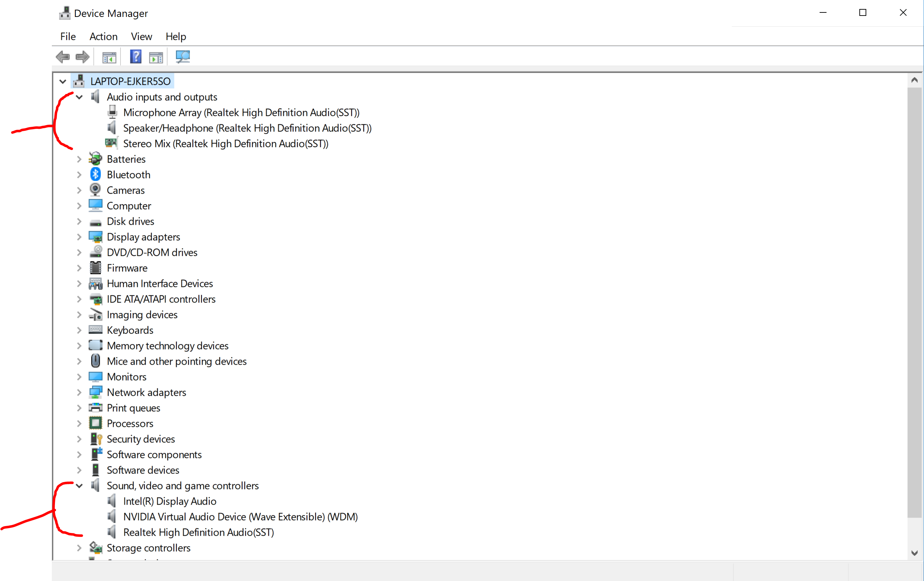Viewport: 924px width, 581px height.
Task: Click the Help toolbar icon
Action: pyautogui.click(x=136, y=56)
